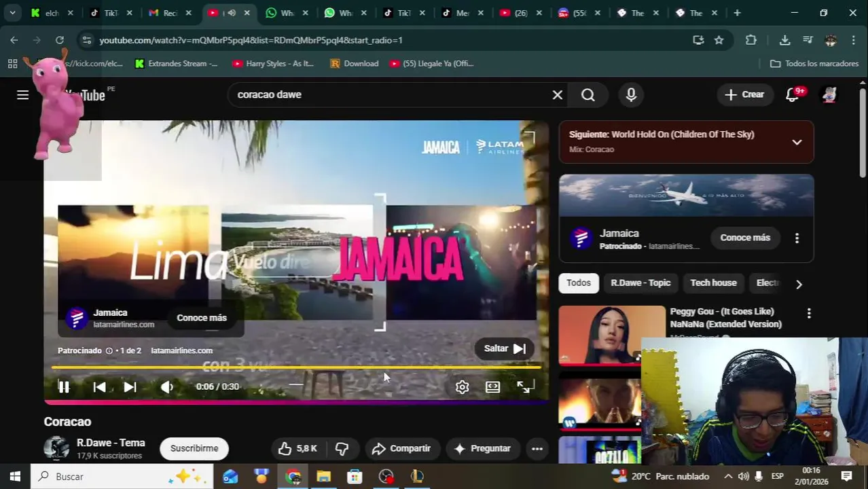Image resolution: width=868 pixels, height=489 pixels.
Task: Open File Explorer from the taskbar
Action: point(323,476)
